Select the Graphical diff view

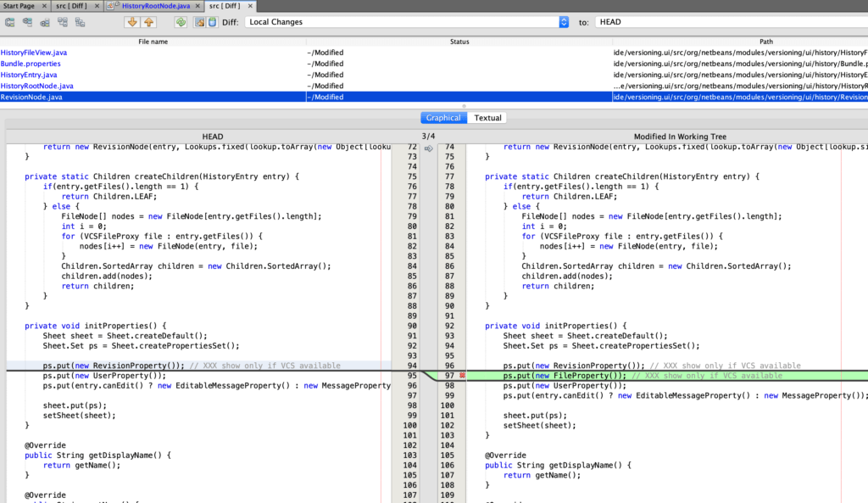point(443,118)
